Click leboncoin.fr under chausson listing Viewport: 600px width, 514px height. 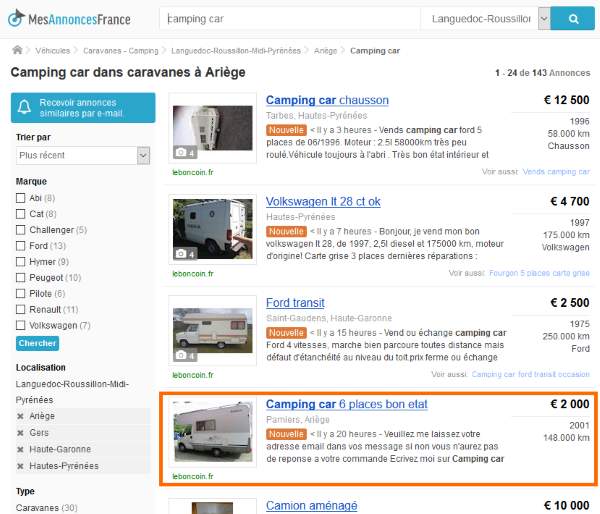click(192, 172)
